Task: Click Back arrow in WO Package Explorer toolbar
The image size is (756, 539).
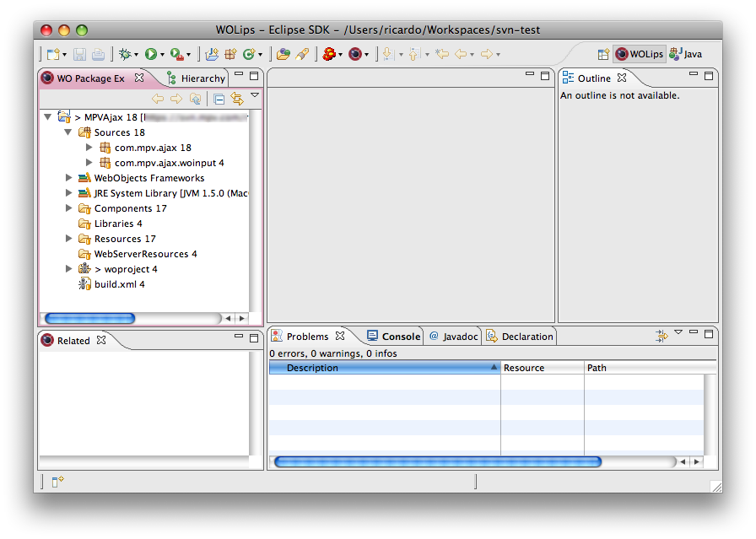Action: pos(158,99)
